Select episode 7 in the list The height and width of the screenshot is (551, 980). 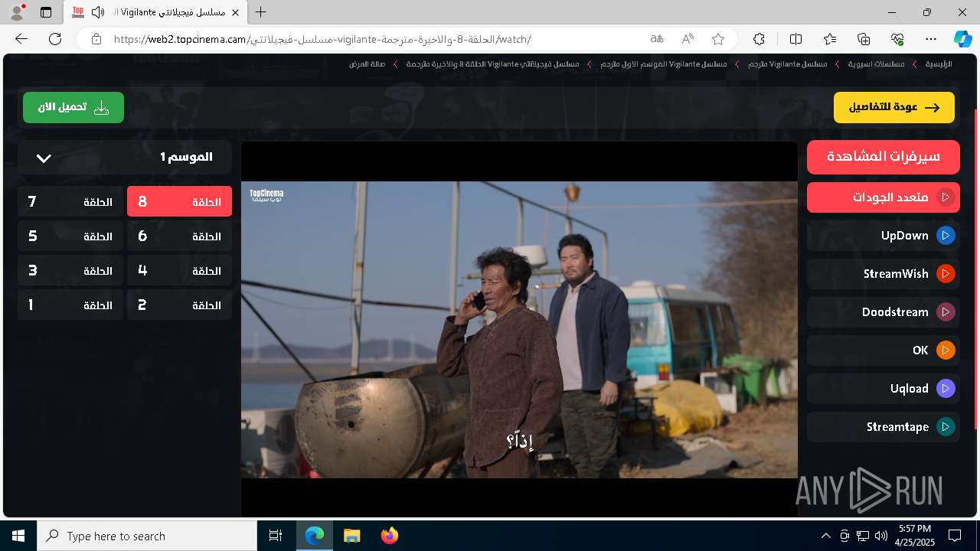(x=70, y=202)
